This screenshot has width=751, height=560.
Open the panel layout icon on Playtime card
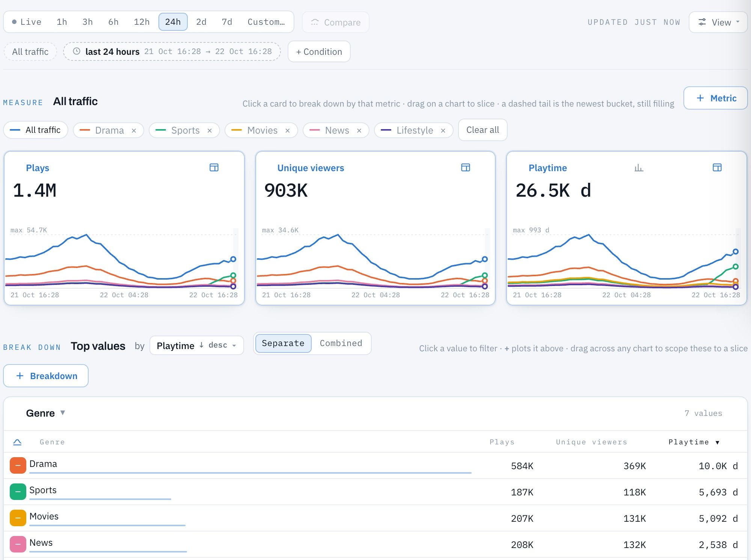tap(717, 167)
